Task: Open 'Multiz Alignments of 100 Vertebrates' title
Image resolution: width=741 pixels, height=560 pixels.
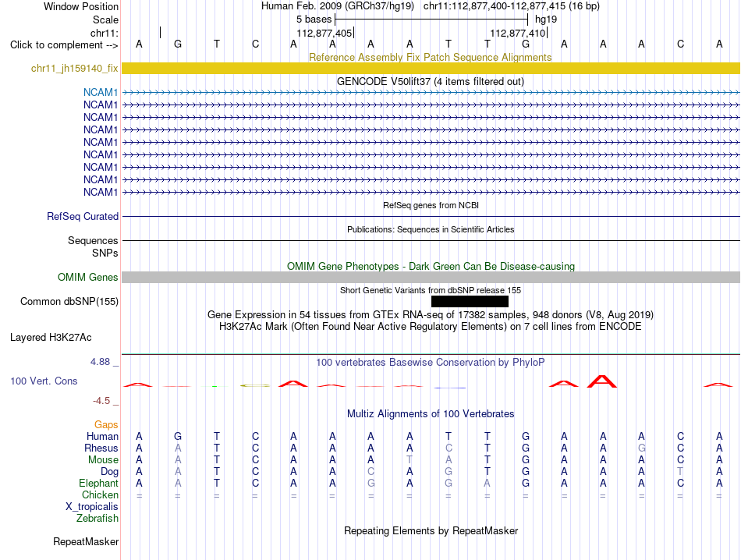Action: tap(431, 414)
